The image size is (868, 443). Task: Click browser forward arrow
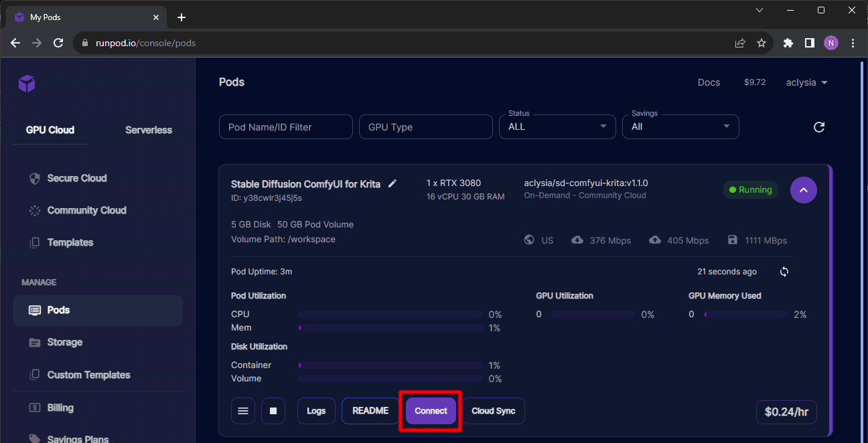click(37, 43)
